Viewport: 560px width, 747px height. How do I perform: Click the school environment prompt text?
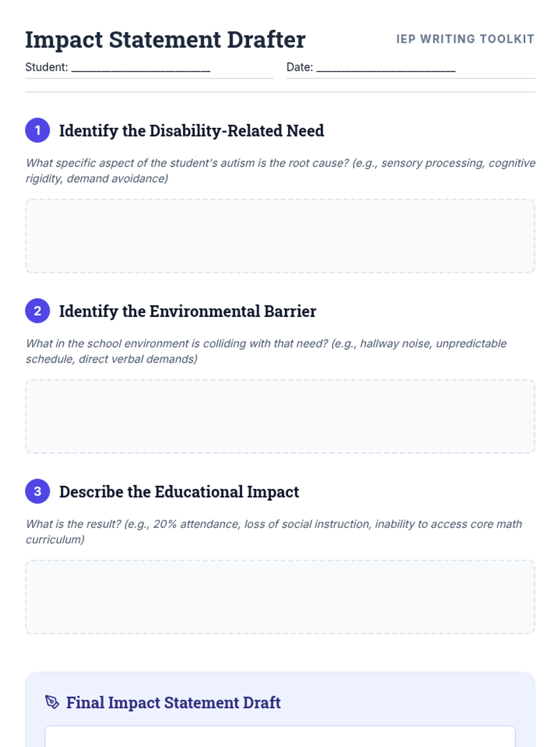coord(266,351)
